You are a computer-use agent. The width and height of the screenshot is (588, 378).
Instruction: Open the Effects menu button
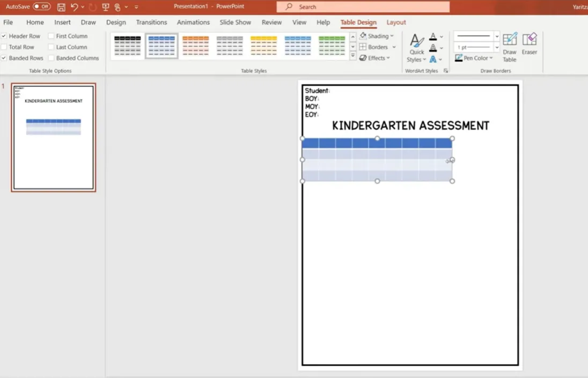(375, 58)
